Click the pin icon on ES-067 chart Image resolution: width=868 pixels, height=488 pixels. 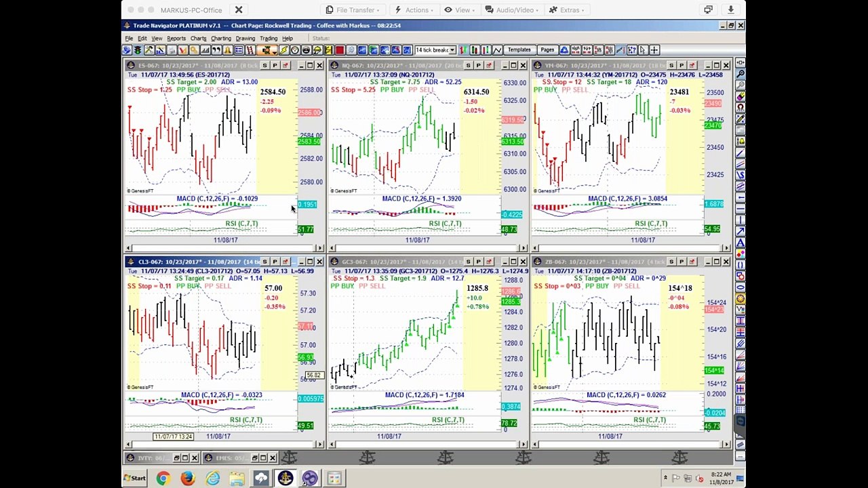click(x=285, y=66)
